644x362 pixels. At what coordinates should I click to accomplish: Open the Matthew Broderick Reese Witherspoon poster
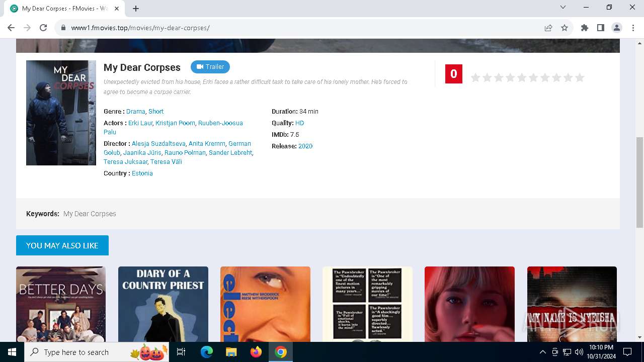(265, 304)
